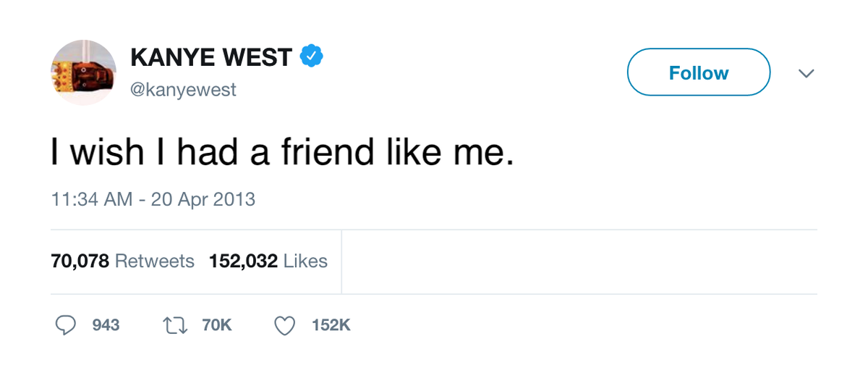Click the 11:34 AM time in the timestamp
Image resolution: width=868 pixels, height=373 pixels.
(92, 199)
